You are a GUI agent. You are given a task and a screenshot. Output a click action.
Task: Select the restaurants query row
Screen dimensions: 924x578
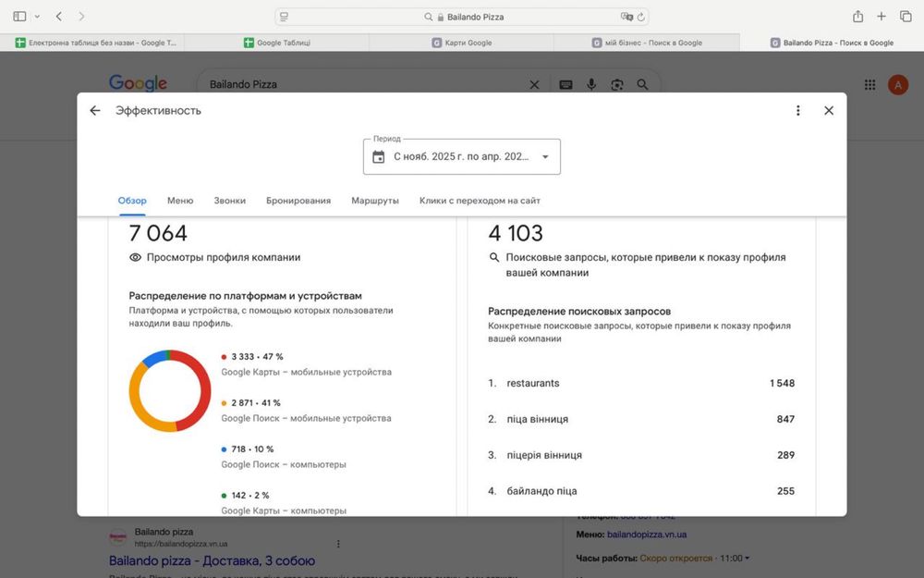(x=641, y=383)
